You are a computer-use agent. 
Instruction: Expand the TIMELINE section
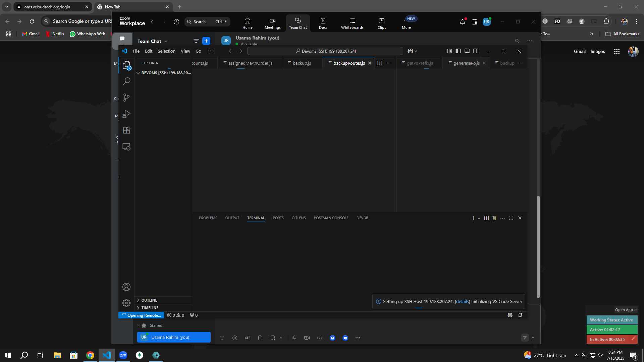pos(163,308)
